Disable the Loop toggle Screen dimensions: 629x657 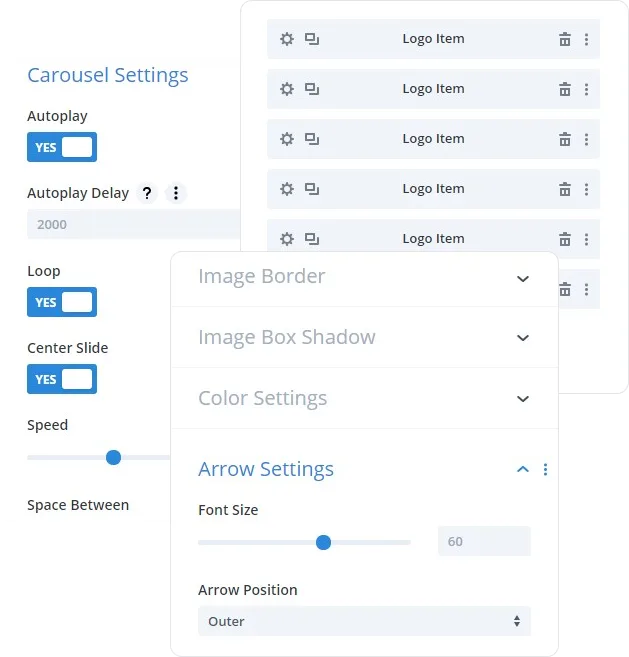(62, 302)
